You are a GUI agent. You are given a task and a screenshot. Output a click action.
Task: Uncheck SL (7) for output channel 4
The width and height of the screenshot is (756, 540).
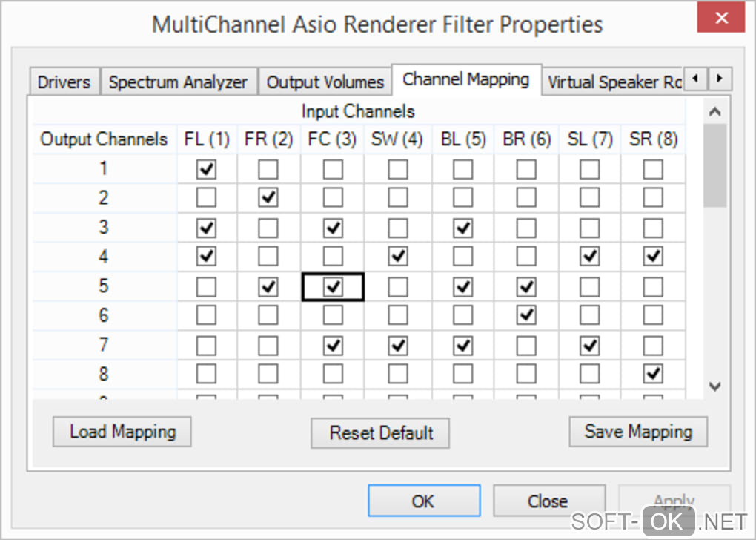pos(590,256)
